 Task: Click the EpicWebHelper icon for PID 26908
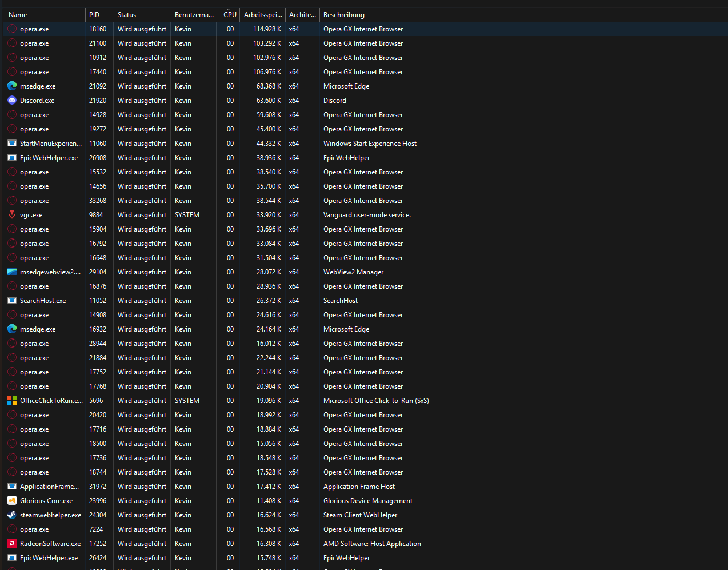point(12,158)
